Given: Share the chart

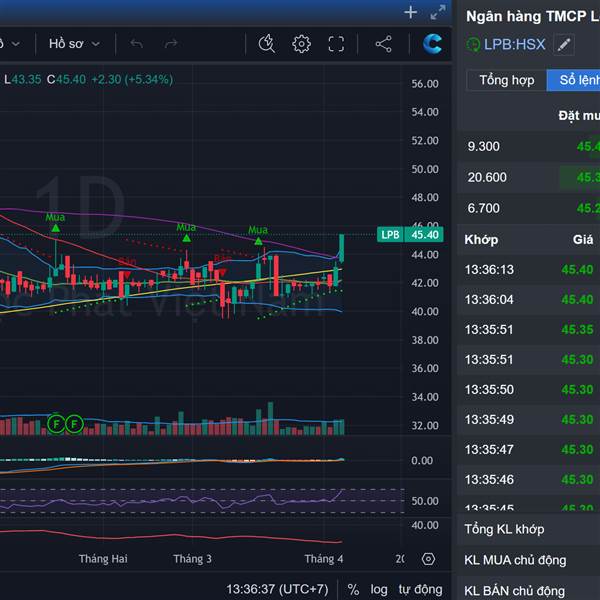Looking at the screenshot, I should click(383, 44).
